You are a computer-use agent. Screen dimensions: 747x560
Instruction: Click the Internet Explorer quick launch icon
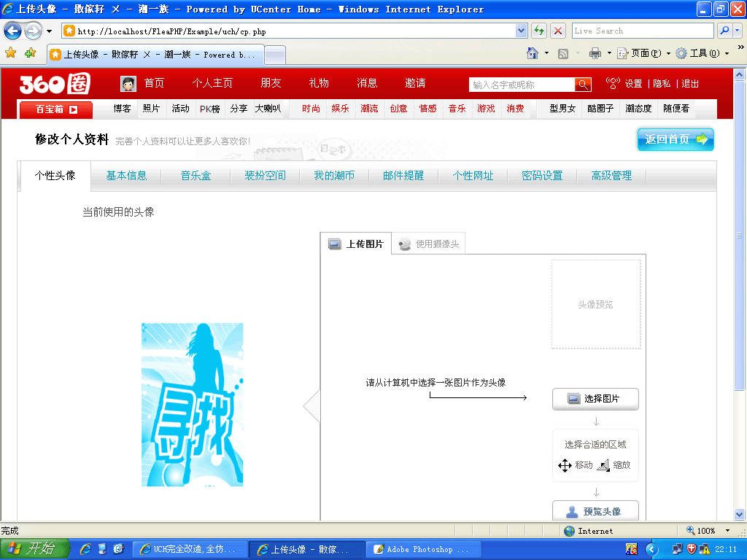pyautogui.click(x=86, y=549)
